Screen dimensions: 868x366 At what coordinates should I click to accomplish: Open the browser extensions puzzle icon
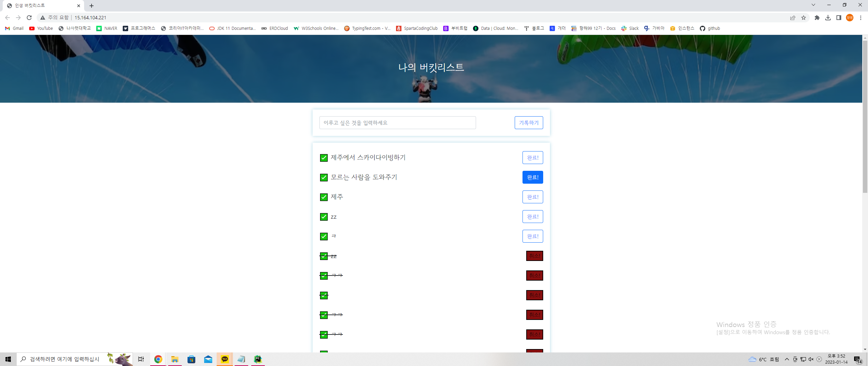coord(817,18)
